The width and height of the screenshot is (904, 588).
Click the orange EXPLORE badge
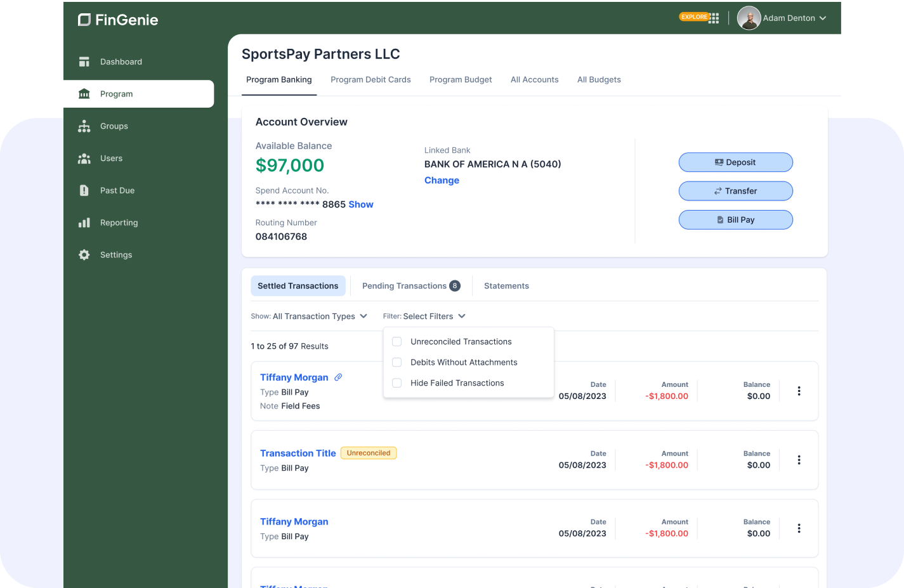click(x=694, y=17)
